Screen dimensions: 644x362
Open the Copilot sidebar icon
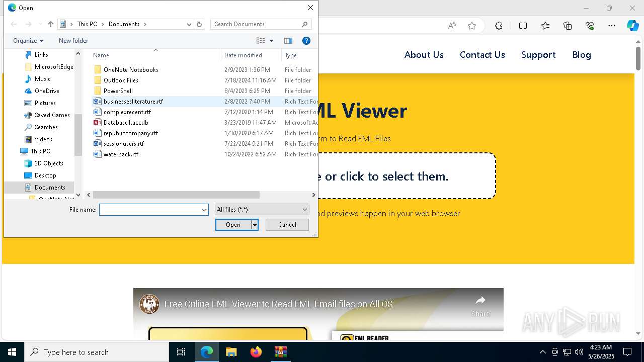point(632,26)
